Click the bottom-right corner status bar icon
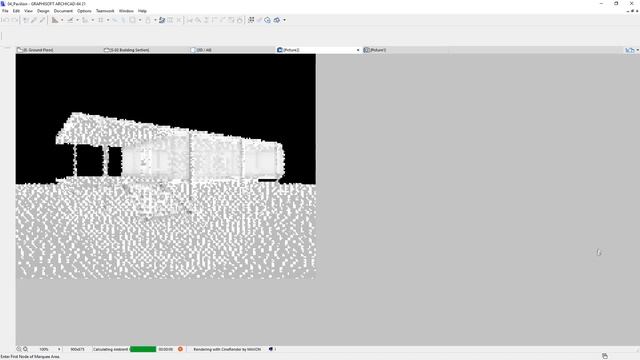Image resolution: width=640 pixels, height=360 pixels. click(605, 356)
